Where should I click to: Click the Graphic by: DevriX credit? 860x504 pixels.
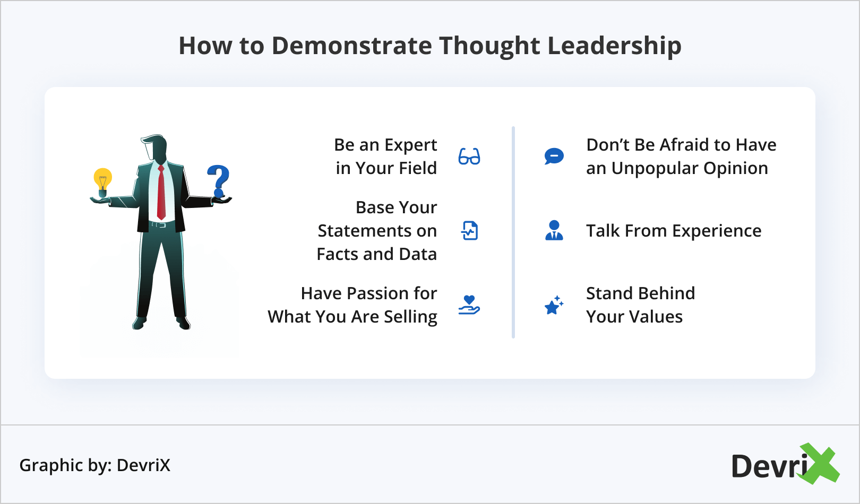pyautogui.click(x=95, y=465)
